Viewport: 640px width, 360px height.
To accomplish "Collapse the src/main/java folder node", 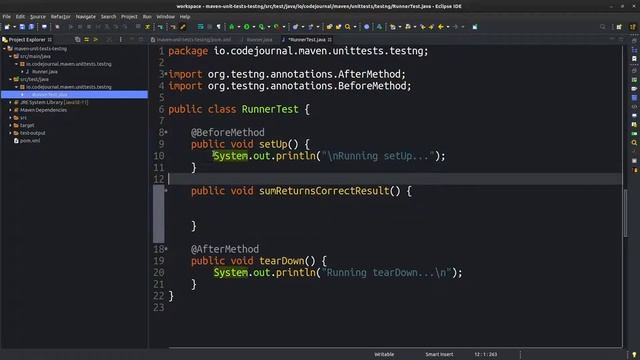I will pyautogui.click(x=11, y=56).
